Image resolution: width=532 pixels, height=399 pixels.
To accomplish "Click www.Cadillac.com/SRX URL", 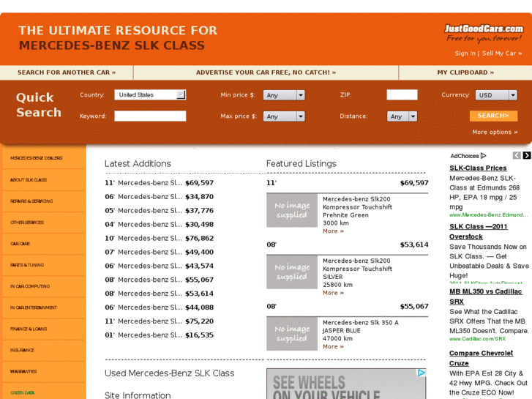I will click(477, 339).
